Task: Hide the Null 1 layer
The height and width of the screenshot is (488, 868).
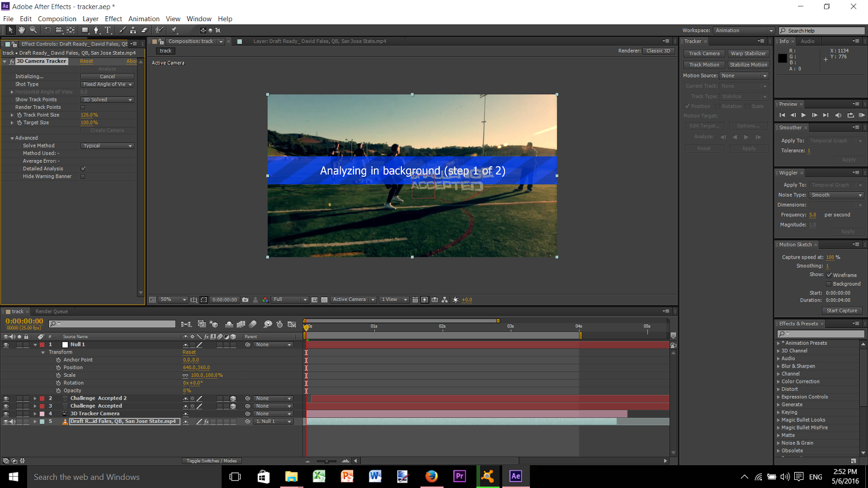Action: click(6, 345)
